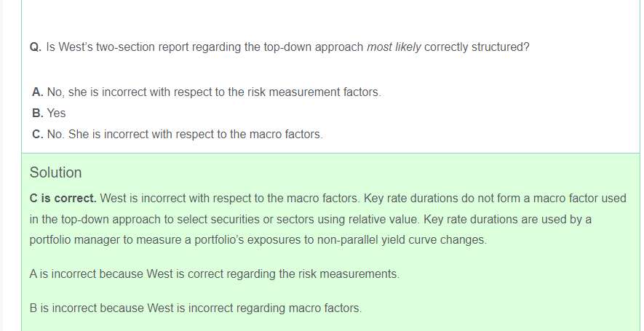
Task: Click the words 'correctly structured?' ending the question
Action: pos(477,47)
